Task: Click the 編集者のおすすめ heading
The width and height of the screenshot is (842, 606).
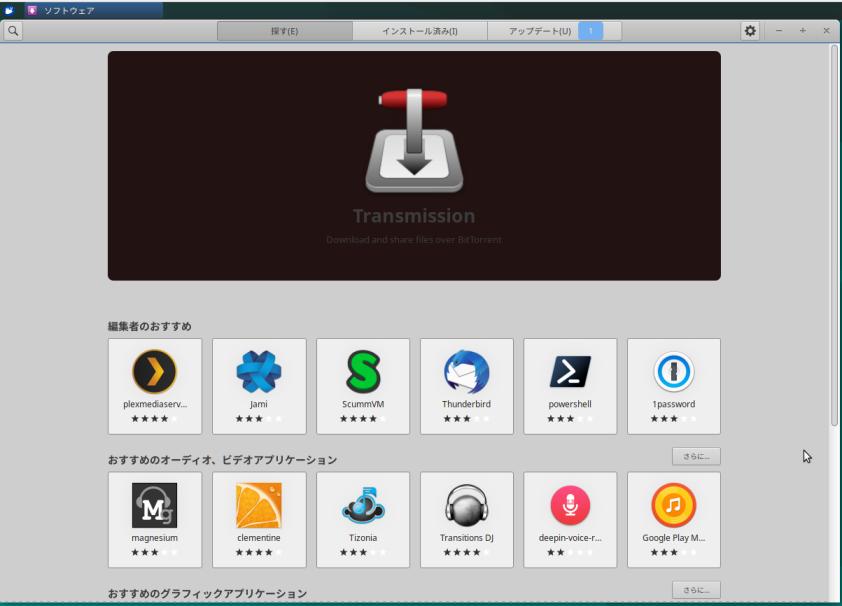Action: 150,326
